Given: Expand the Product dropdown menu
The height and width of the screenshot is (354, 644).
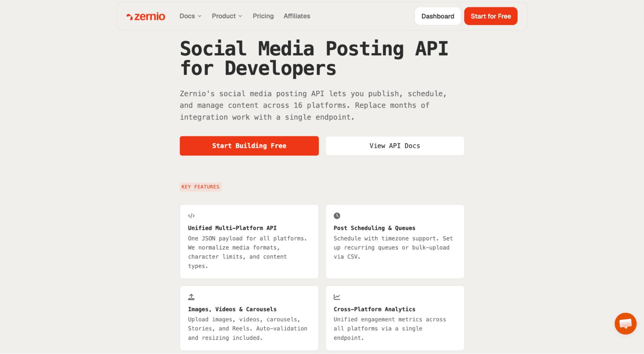Looking at the screenshot, I should 227,16.
